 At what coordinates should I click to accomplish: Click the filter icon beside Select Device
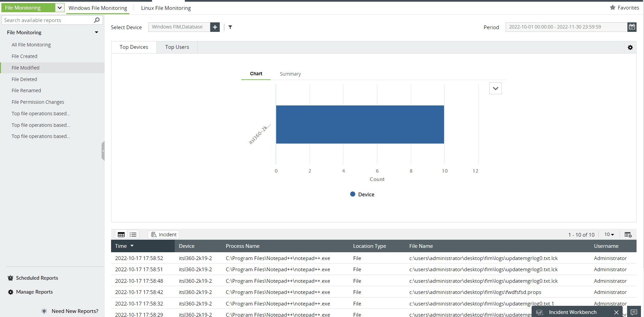(230, 27)
